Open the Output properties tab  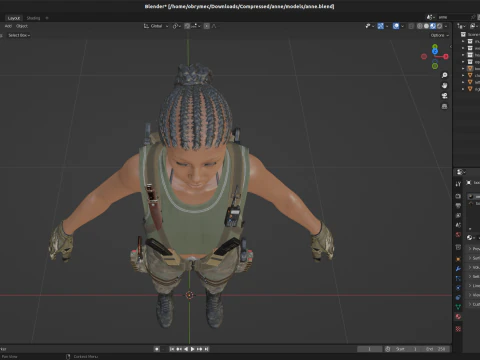coord(458,206)
